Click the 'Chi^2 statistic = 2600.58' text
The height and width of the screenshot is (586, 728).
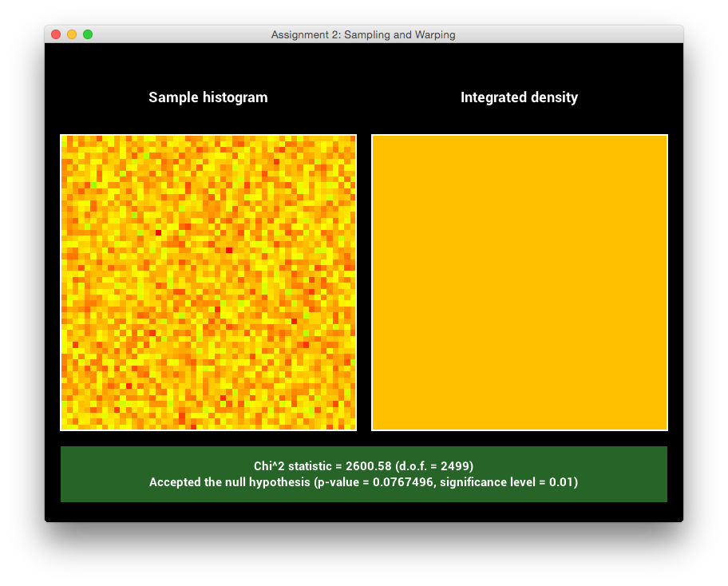323,466
